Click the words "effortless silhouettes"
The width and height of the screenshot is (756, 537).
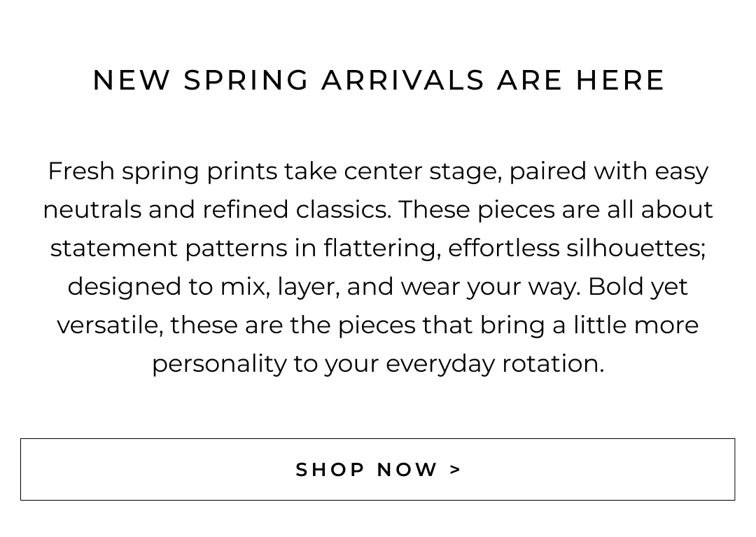tap(575, 249)
